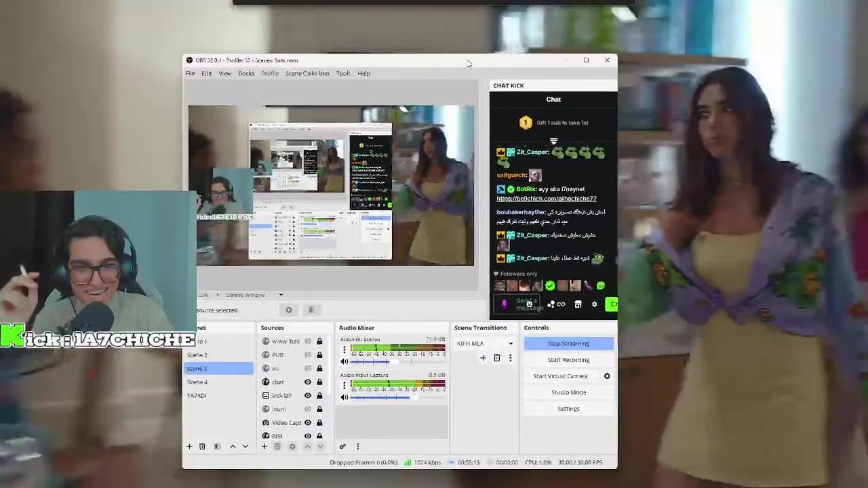Open virtual camera settings gear

(x=607, y=376)
